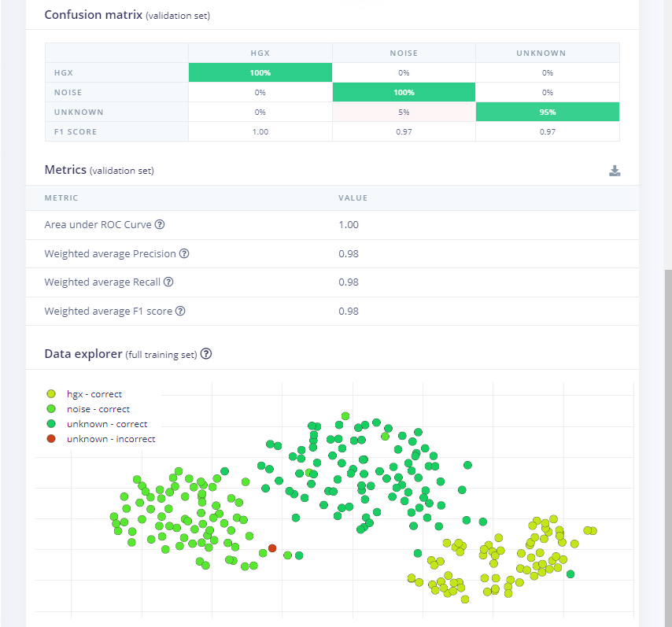Toggle hgx - correct legend entry
The width and height of the screenshot is (672, 627).
(x=94, y=394)
